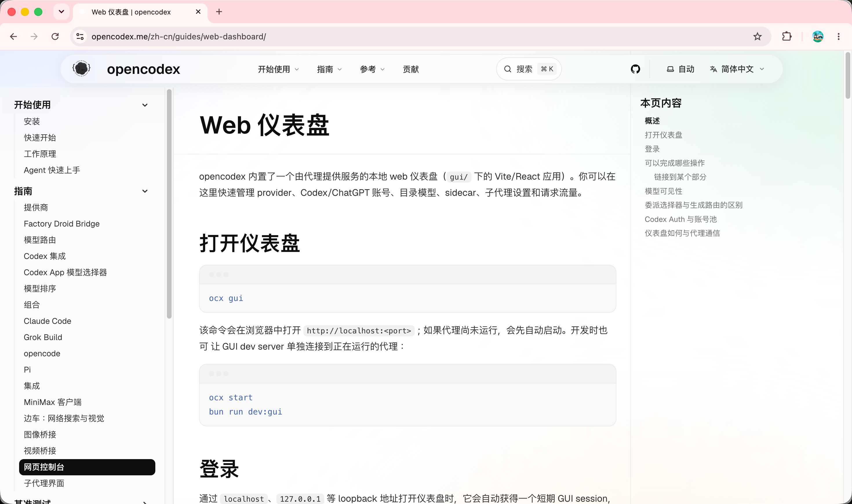The width and height of the screenshot is (852, 504).
Task: Open the GitHub repository icon
Action: click(x=635, y=69)
